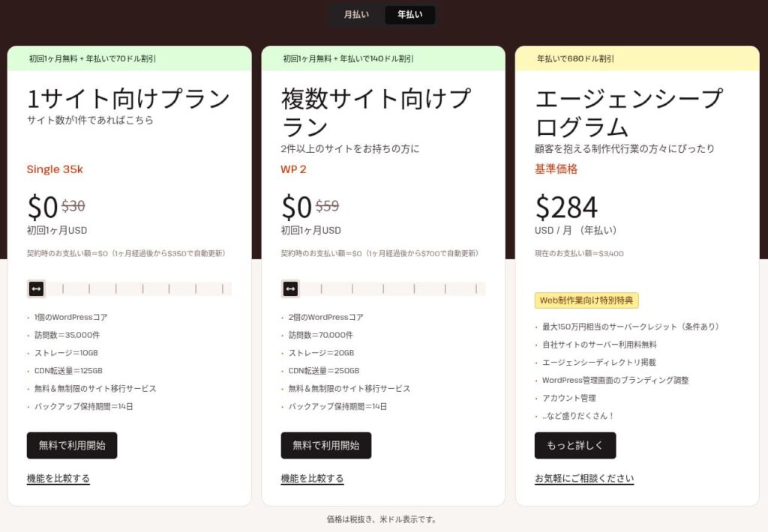Image resolution: width=768 pixels, height=532 pixels.
Task: Expand お気軽にご相談ください on the agency card
Action: tap(585, 477)
